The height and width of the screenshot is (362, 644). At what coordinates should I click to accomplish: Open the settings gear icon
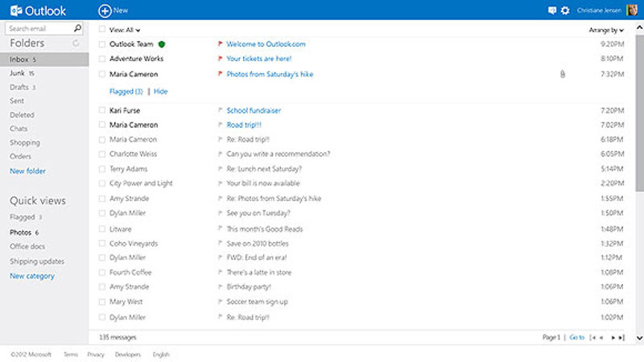coord(565,10)
